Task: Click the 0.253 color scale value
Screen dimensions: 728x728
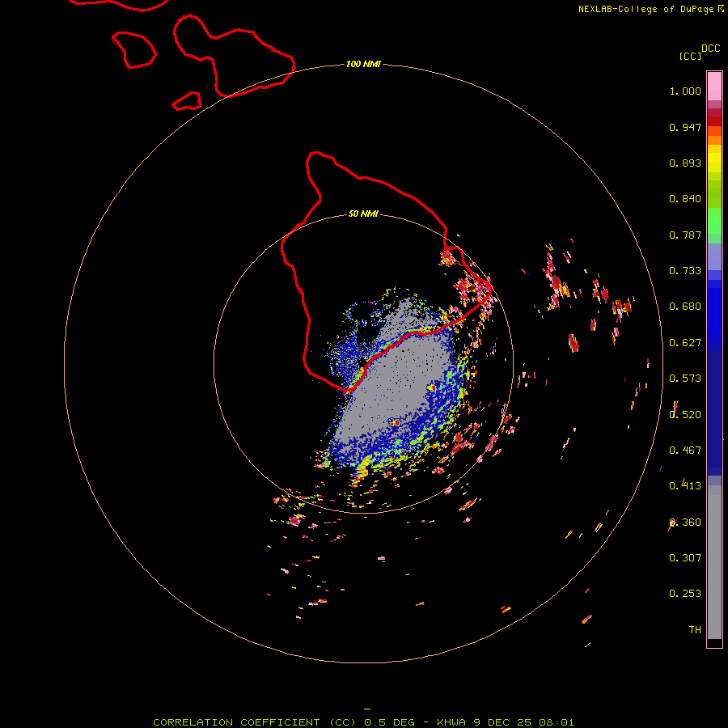Action: pos(685,594)
